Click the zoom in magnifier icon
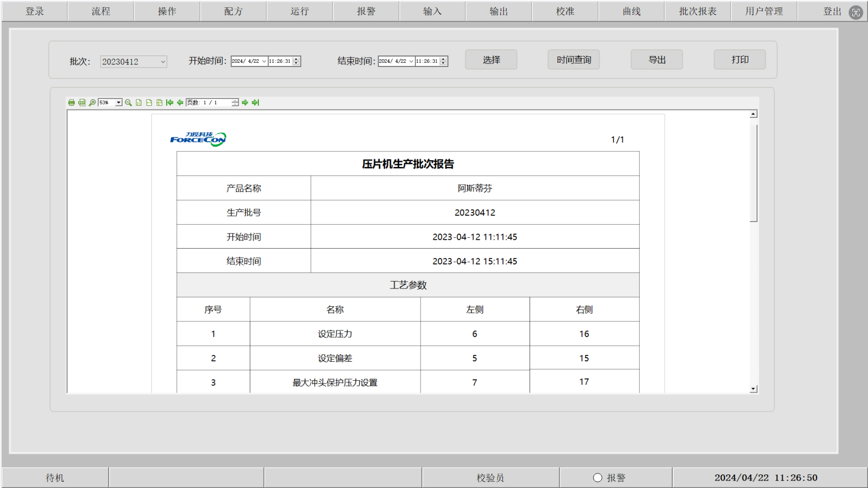The width and height of the screenshot is (868, 488). pos(92,103)
